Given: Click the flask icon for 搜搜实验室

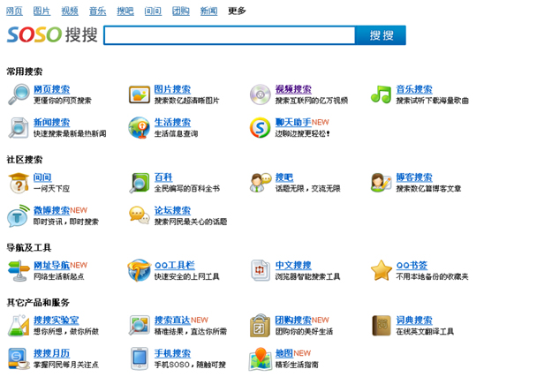Looking at the screenshot, I should point(19,326).
